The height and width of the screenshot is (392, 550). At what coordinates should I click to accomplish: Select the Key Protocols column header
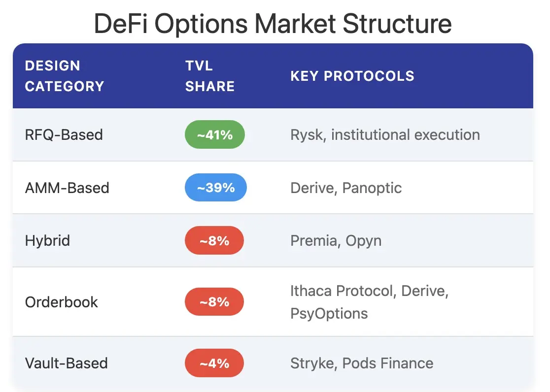(x=352, y=76)
